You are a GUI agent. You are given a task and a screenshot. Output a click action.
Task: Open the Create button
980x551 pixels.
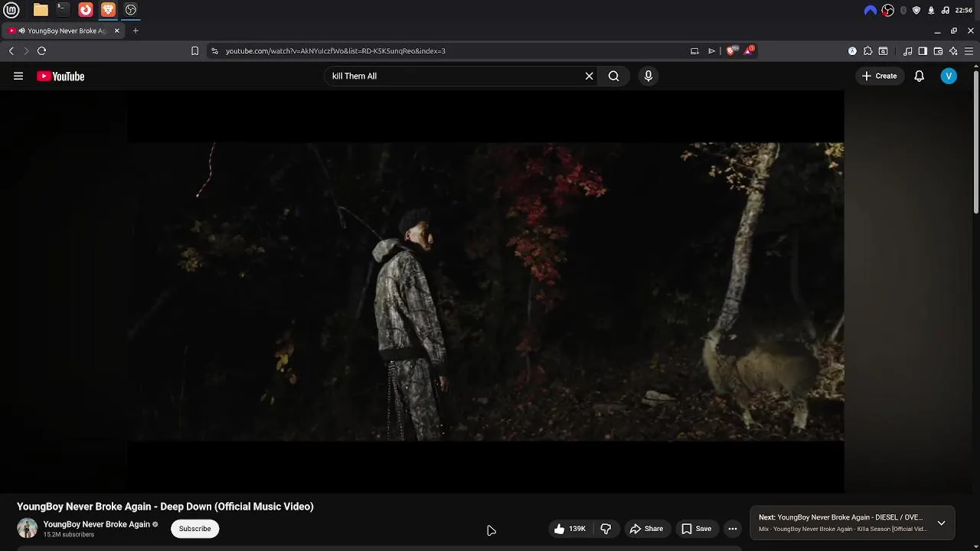[879, 76]
